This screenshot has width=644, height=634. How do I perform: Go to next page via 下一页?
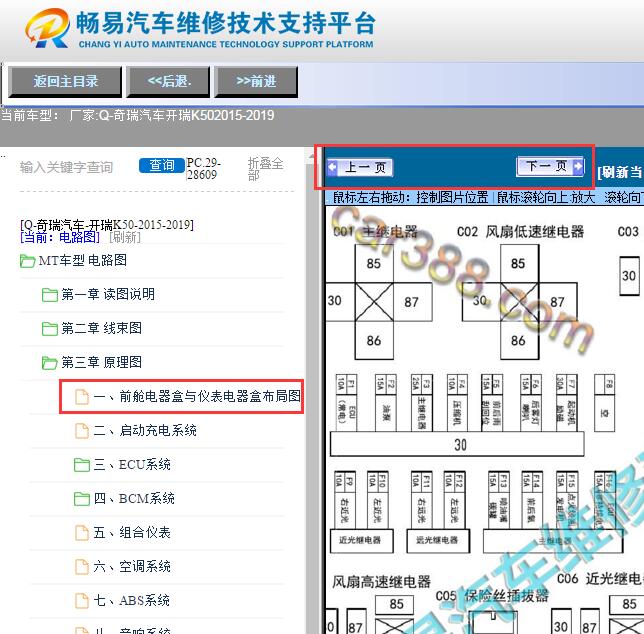pyautogui.click(x=550, y=166)
